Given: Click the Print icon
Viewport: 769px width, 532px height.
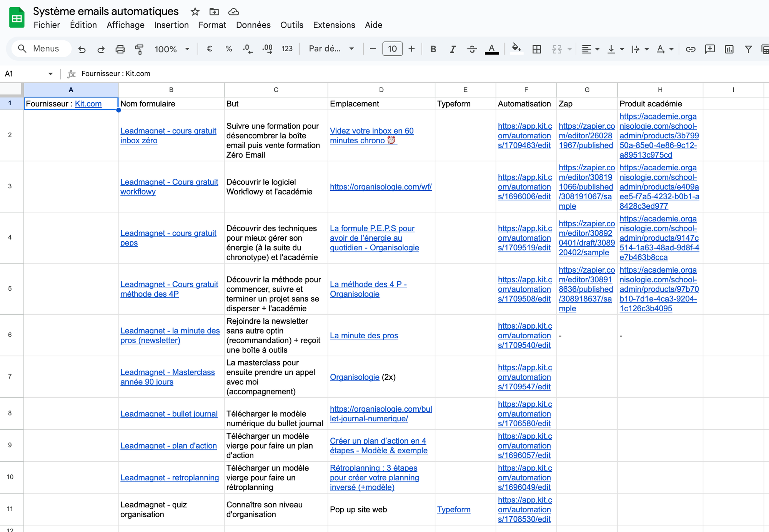Looking at the screenshot, I should coord(120,49).
